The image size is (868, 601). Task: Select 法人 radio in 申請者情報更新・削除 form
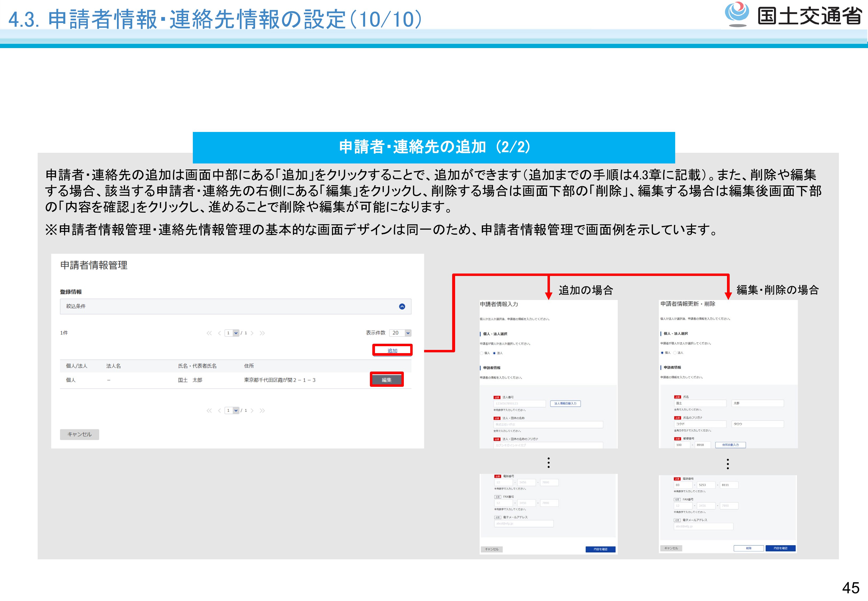pyautogui.click(x=675, y=353)
